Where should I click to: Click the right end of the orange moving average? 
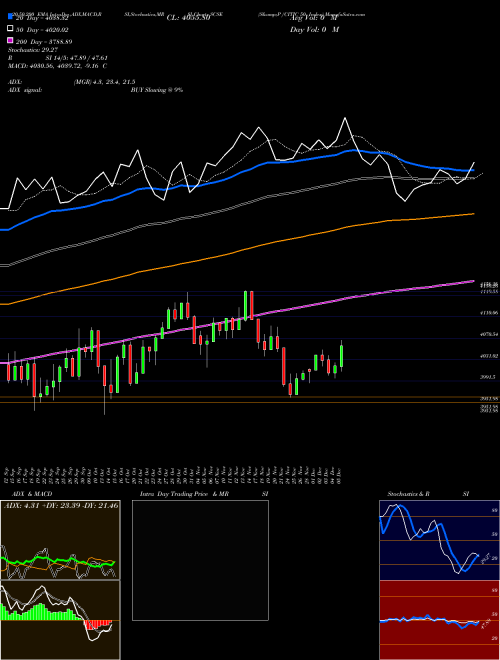474,214
